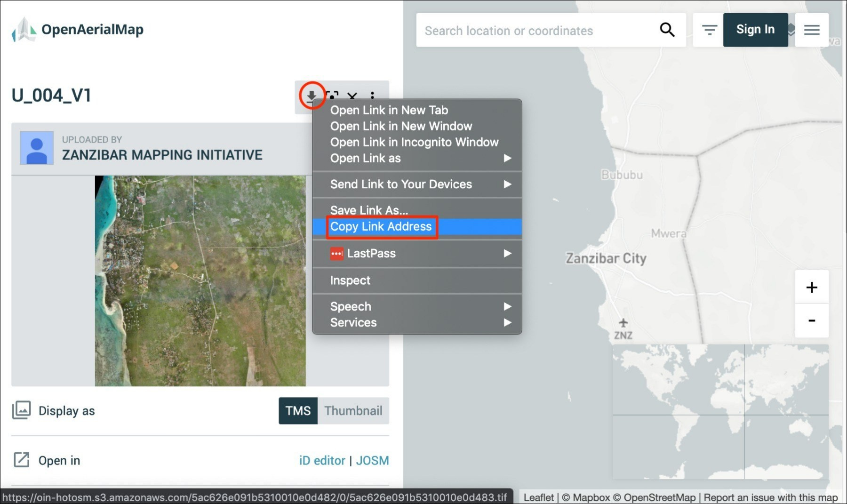The image size is (847, 504).
Task: Select Copy Link Address
Action: pyautogui.click(x=381, y=226)
